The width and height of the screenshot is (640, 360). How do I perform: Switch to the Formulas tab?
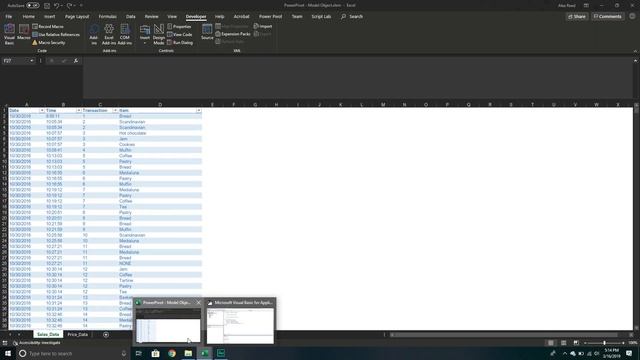pos(107,16)
